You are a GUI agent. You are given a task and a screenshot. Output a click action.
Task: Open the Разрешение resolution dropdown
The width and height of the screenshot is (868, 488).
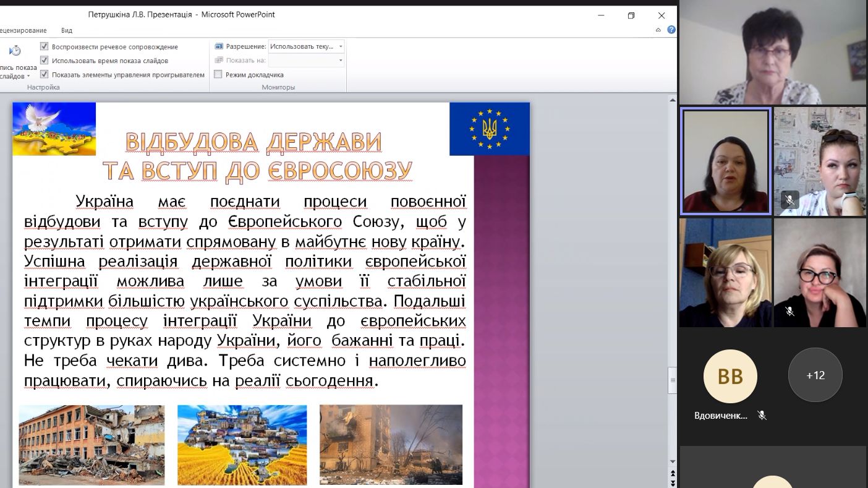click(x=340, y=46)
